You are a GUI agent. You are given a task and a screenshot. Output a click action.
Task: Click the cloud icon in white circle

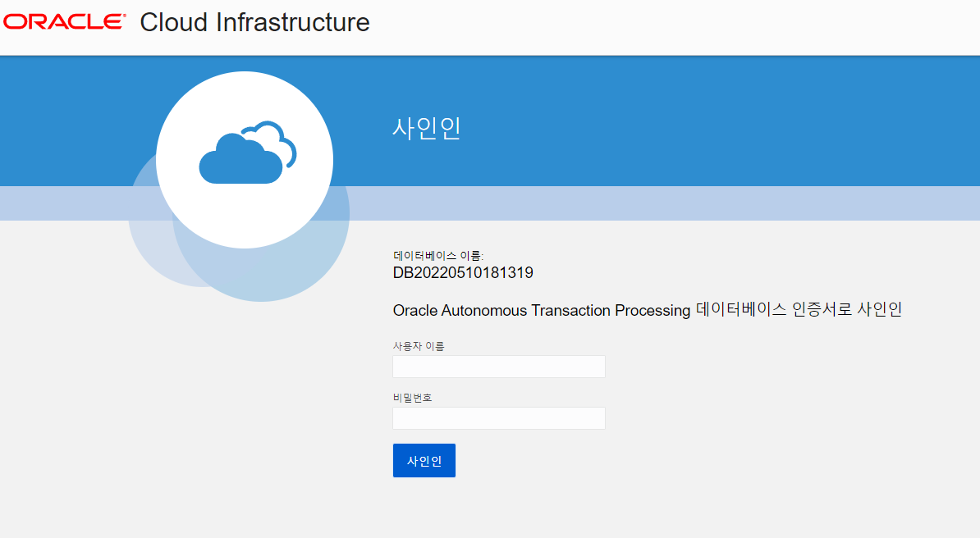[248, 153]
